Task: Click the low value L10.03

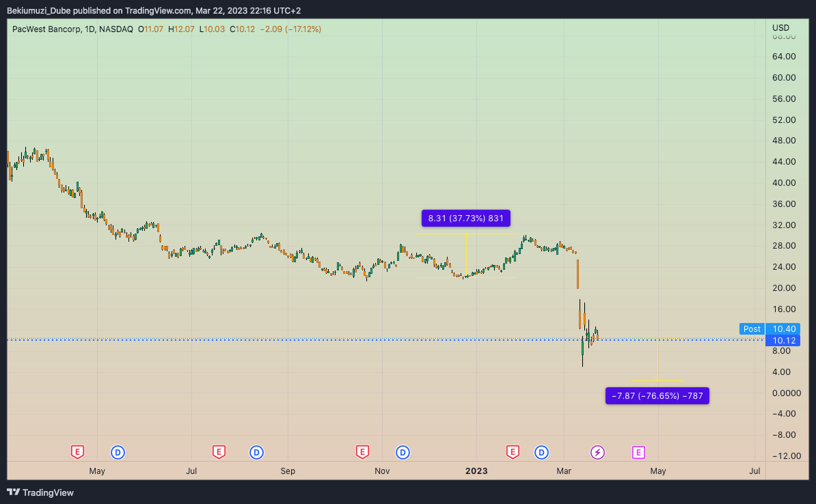Action: tap(213, 29)
